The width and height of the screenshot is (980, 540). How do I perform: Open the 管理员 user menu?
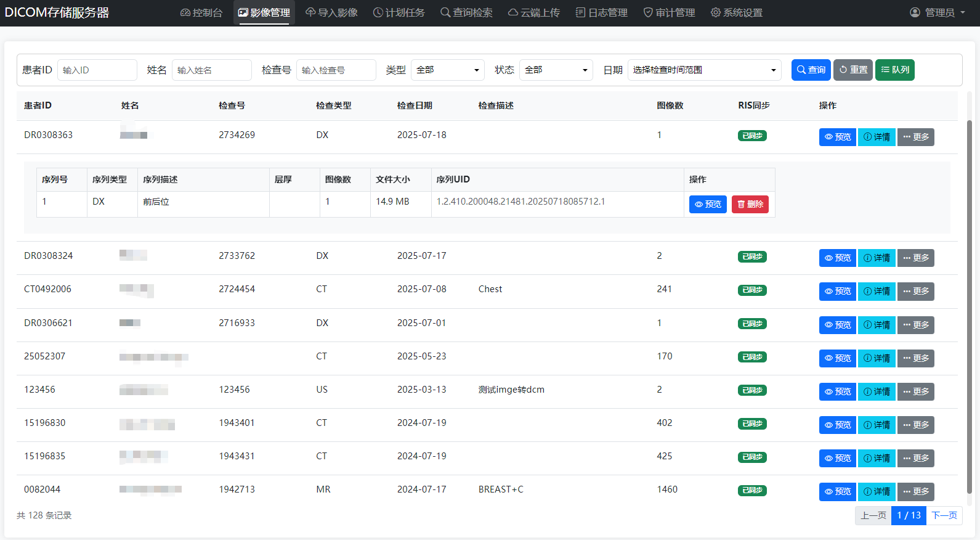tap(937, 12)
